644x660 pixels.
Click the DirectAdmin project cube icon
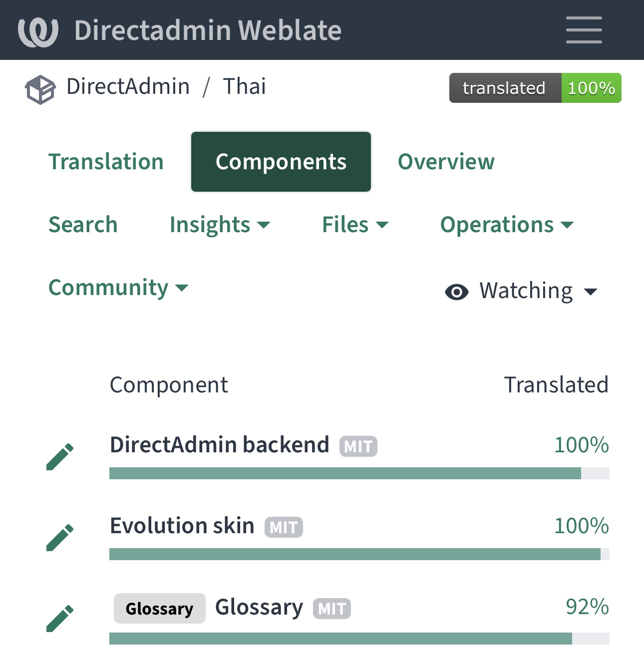(40, 90)
